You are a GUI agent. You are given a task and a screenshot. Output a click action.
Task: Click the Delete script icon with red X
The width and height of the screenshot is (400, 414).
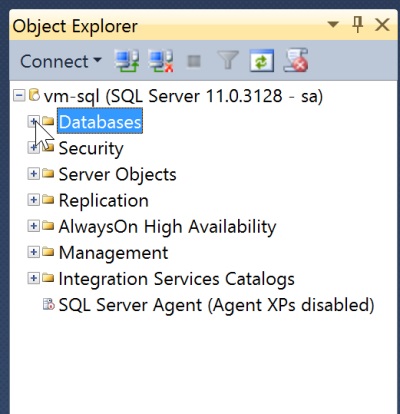click(x=296, y=60)
